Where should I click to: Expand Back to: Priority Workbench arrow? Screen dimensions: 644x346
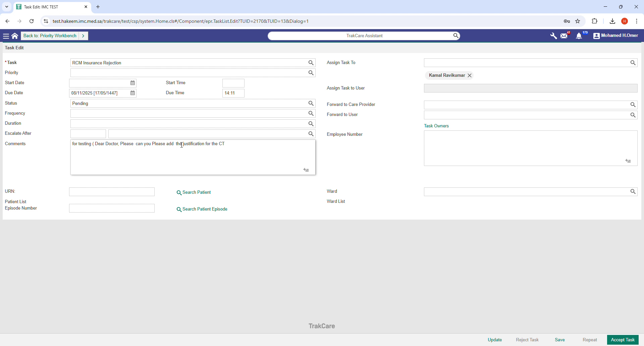84,36
